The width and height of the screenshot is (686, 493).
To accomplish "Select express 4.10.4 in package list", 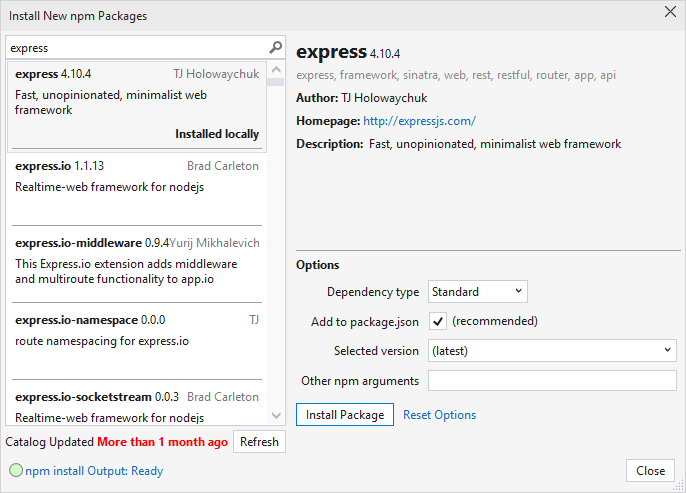I will (137, 103).
